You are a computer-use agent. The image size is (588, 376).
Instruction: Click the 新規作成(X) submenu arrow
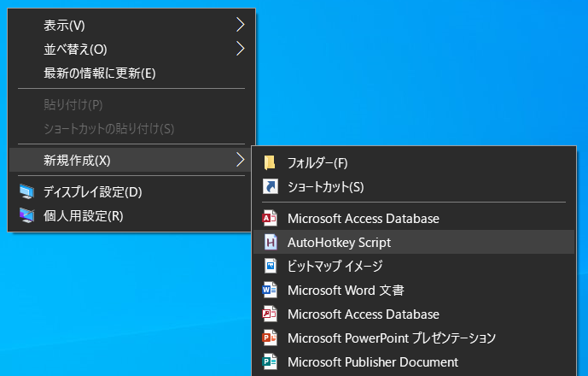[240, 160]
